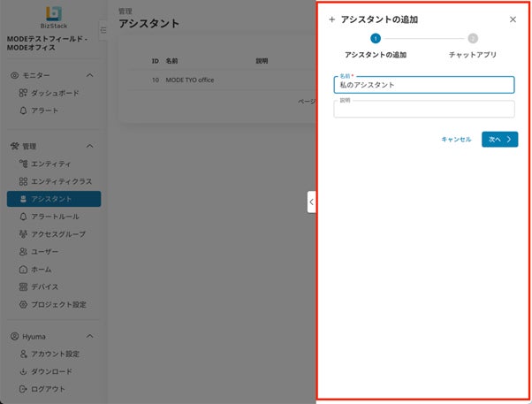Select the アシスタント sidebar item

click(54, 199)
